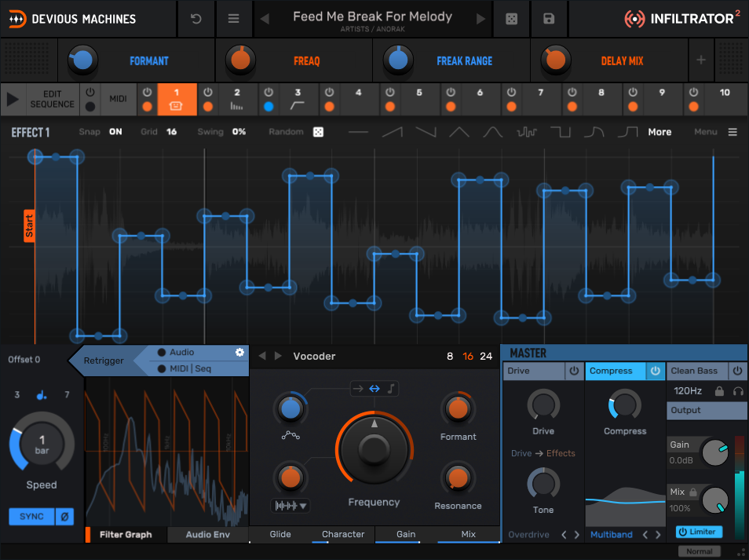Enable the Drive module power switch
This screenshot has height=560, width=749.
(574, 371)
